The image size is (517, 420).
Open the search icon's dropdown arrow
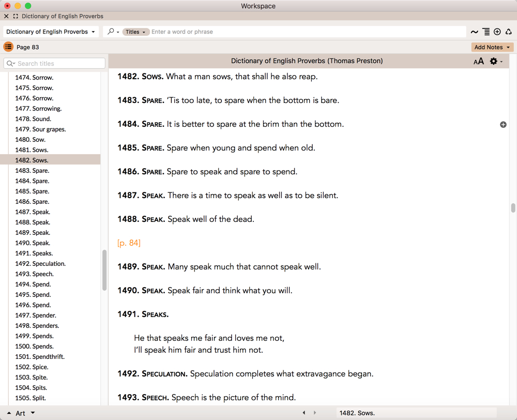click(118, 32)
